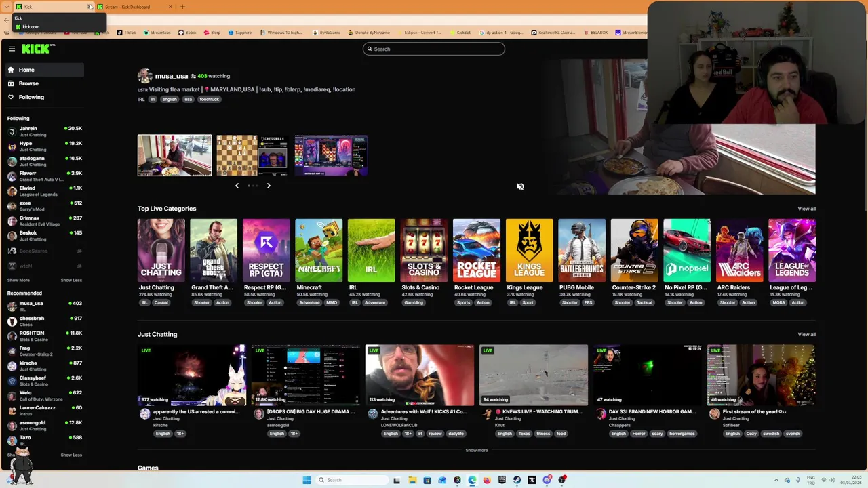This screenshot has width=868, height=488.
Task: Collapse Recommended list with Show Less
Action: click(x=71, y=455)
